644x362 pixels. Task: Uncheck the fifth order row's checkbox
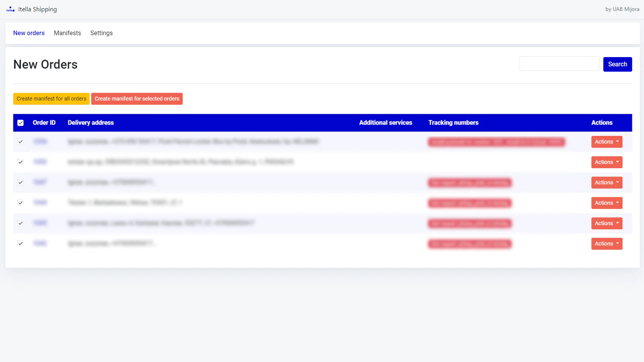[x=21, y=223]
